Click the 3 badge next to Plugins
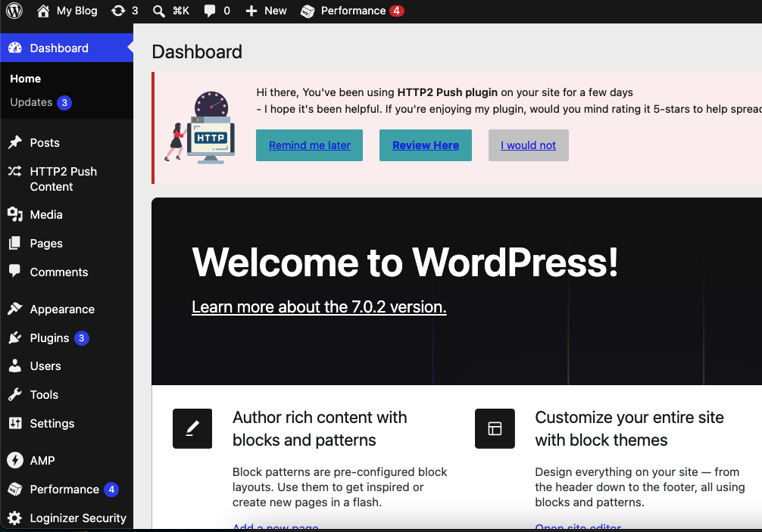The width and height of the screenshot is (762, 532). point(82,338)
